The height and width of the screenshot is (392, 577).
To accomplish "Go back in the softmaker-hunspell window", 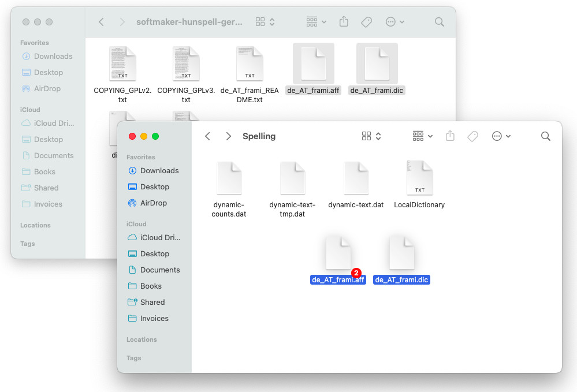I will [101, 22].
